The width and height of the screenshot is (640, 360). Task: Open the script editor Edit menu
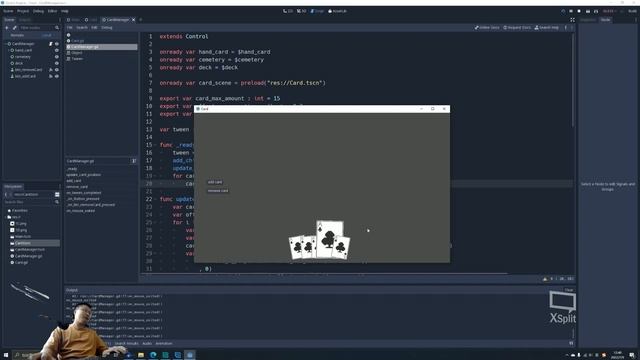pyautogui.click(x=94, y=28)
